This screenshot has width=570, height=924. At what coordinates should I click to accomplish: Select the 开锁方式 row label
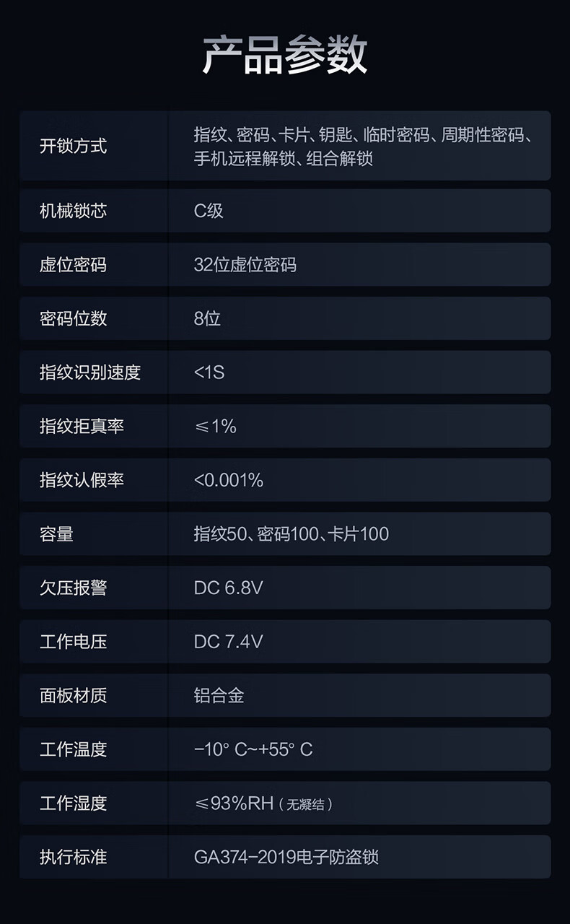tap(73, 146)
